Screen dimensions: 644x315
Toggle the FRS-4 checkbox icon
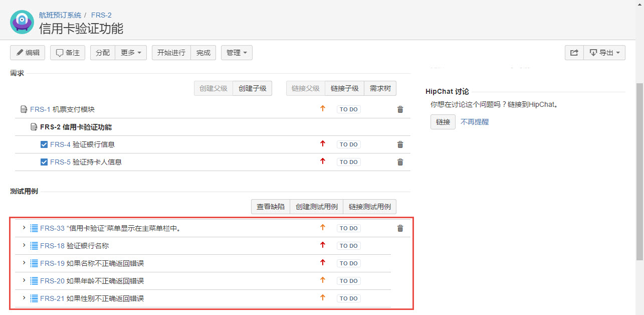coord(44,144)
